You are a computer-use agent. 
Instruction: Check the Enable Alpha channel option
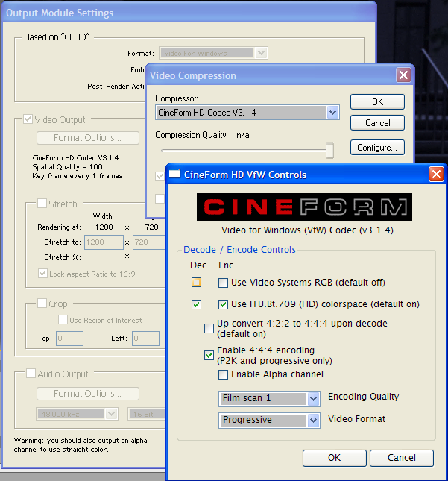pos(224,374)
